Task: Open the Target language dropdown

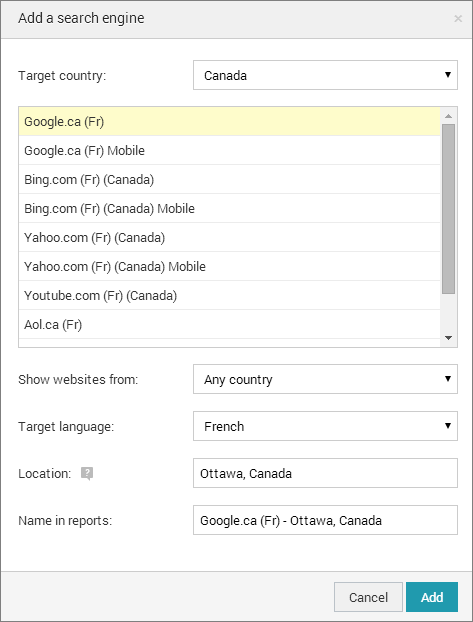Action: [325, 426]
